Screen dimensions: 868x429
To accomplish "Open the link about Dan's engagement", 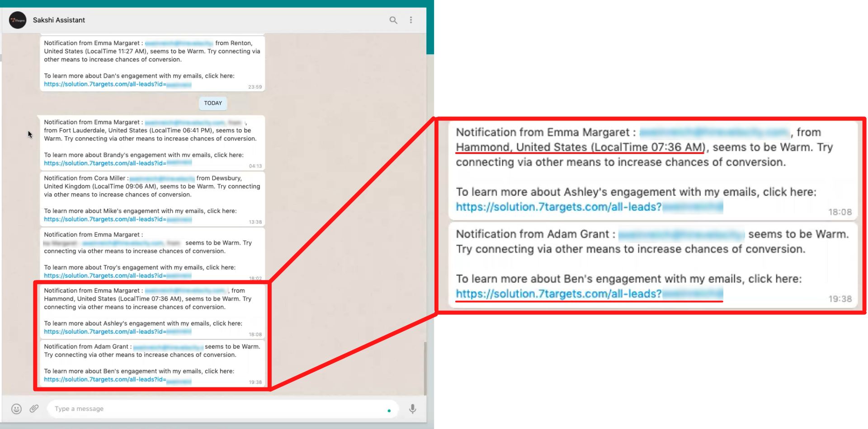I will 105,84.
